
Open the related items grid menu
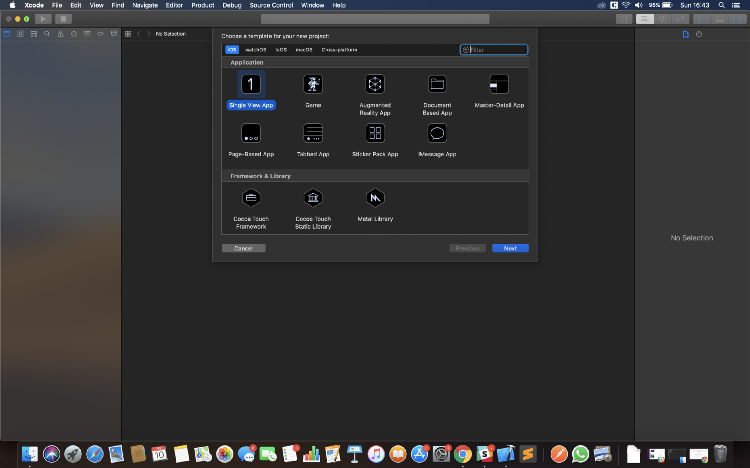[128, 34]
